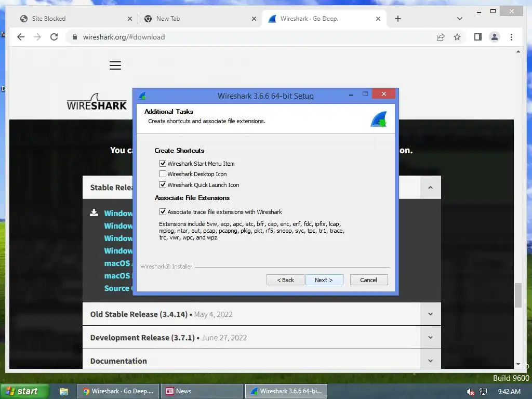Screen dimensions: 532x399
Task: Click Next in the Wireshark Setup
Action: 324,280
